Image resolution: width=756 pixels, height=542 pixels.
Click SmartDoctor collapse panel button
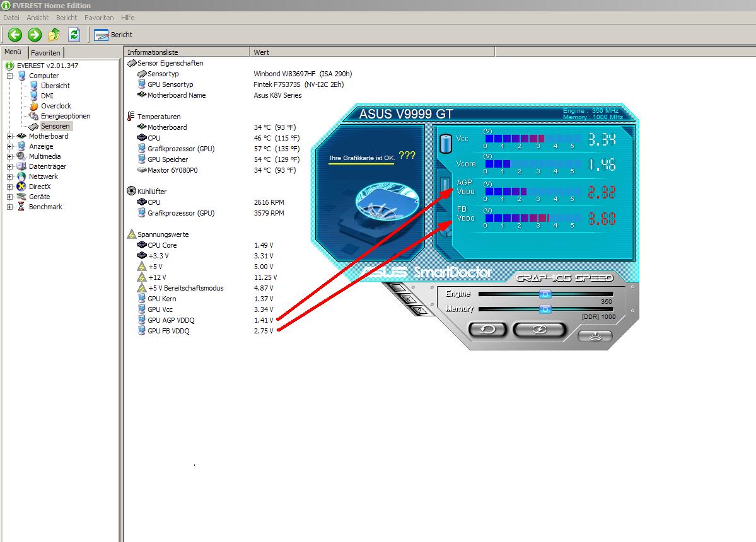(595, 336)
